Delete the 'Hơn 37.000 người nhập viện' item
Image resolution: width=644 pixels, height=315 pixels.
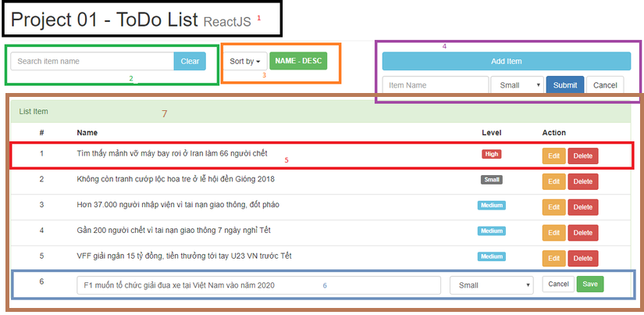pos(583,207)
